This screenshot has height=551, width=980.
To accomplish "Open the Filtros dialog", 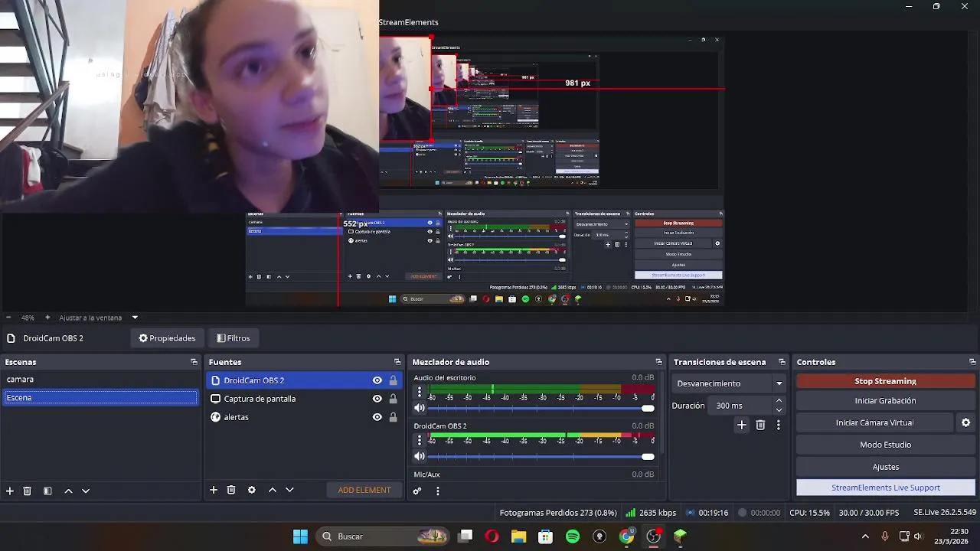I will pyautogui.click(x=234, y=338).
